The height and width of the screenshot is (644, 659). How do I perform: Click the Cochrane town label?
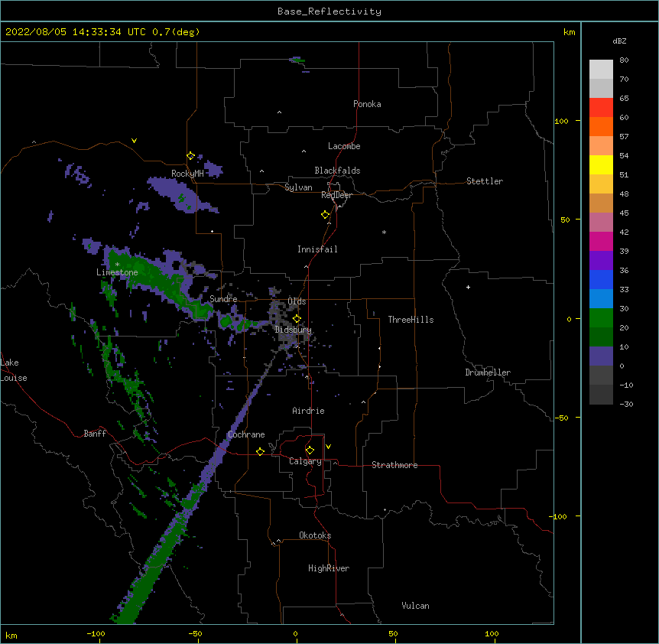pos(246,434)
